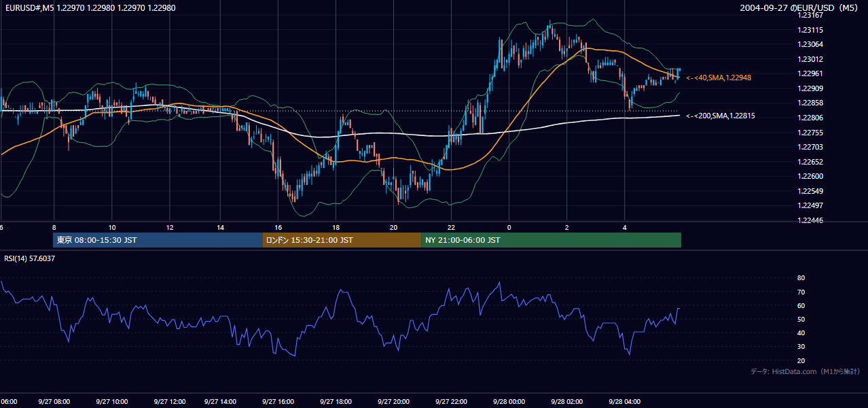The width and height of the screenshot is (868, 408).
Task: Click the white 200,SMA,1.22815 label
Action: tap(720, 116)
